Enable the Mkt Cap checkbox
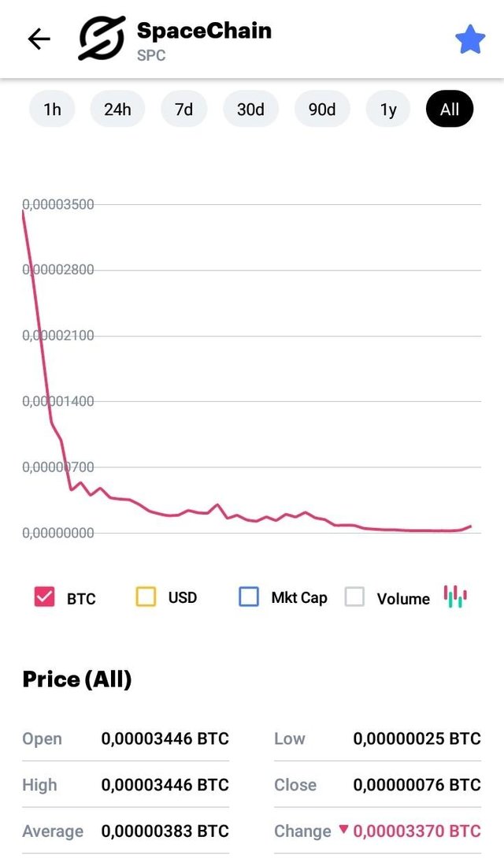The width and height of the screenshot is (504, 863). coord(249,597)
